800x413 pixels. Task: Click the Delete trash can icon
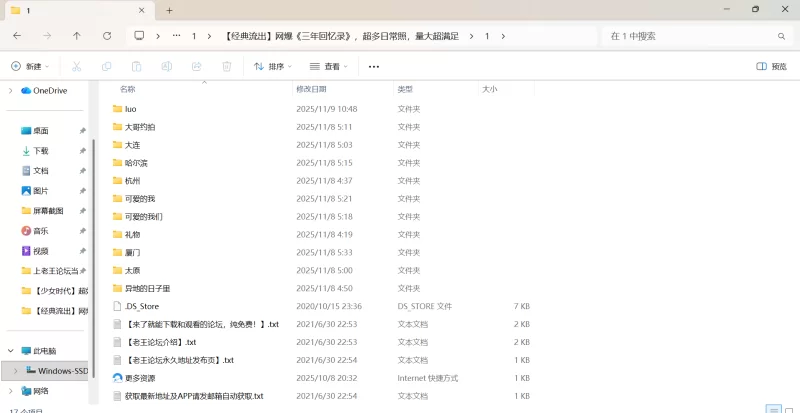click(x=227, y=67)
